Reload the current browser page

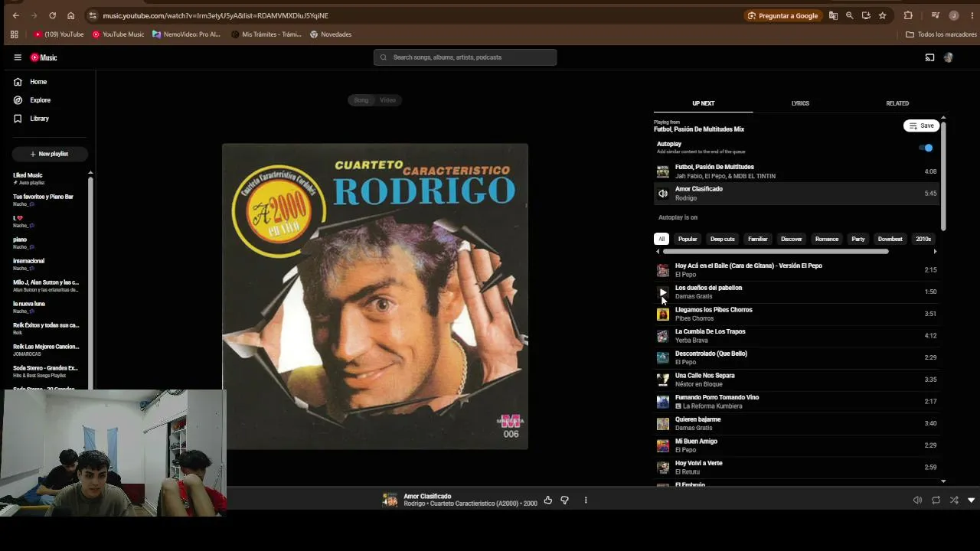pos(52,15)
